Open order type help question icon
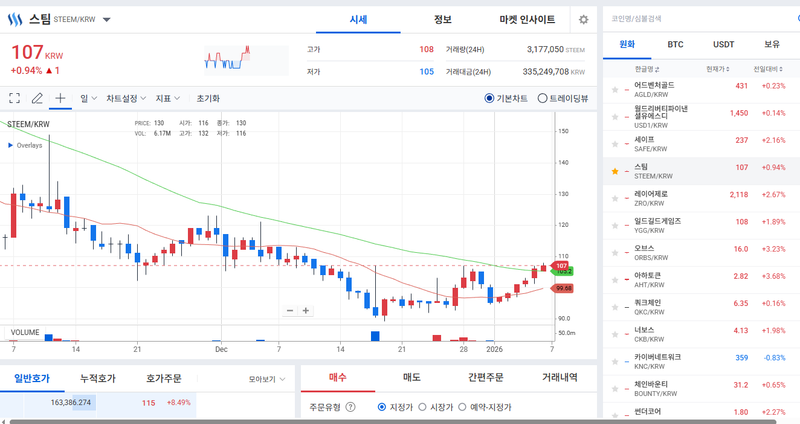 (352, 407)
